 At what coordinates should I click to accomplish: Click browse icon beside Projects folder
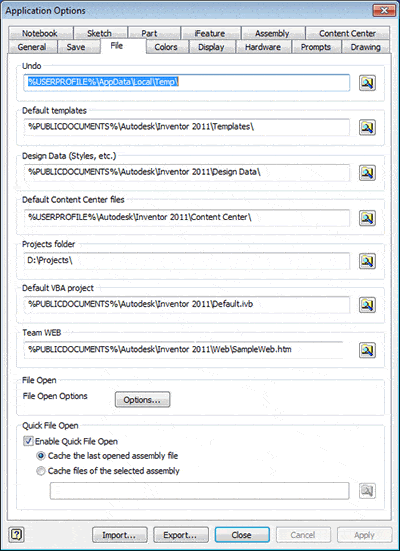coord(367,261)
